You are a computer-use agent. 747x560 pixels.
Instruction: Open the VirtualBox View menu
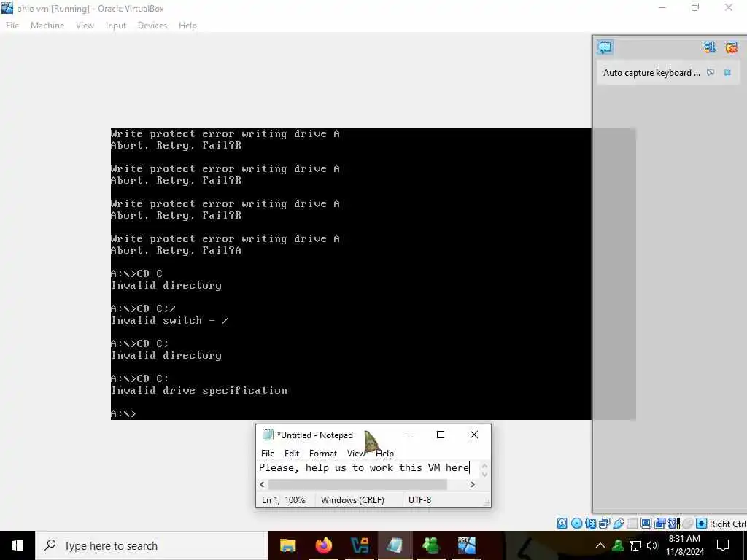pos(85,26)
